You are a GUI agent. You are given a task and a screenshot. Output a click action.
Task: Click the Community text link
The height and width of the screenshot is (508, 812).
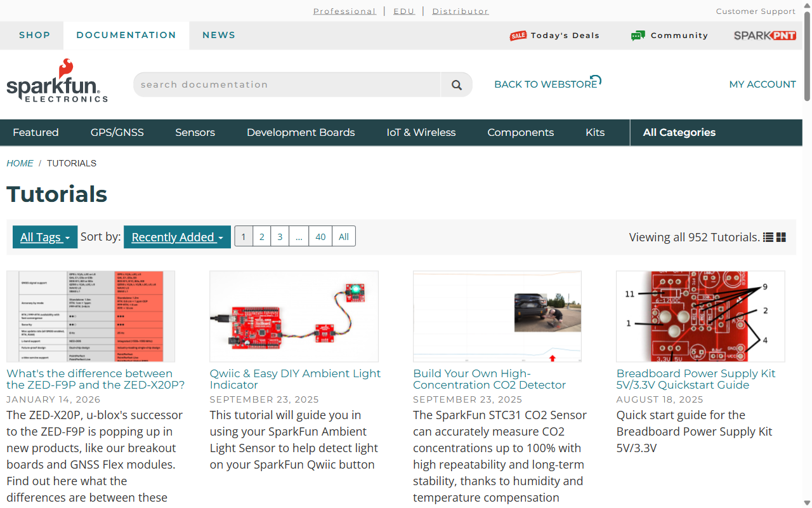point(679,36)
